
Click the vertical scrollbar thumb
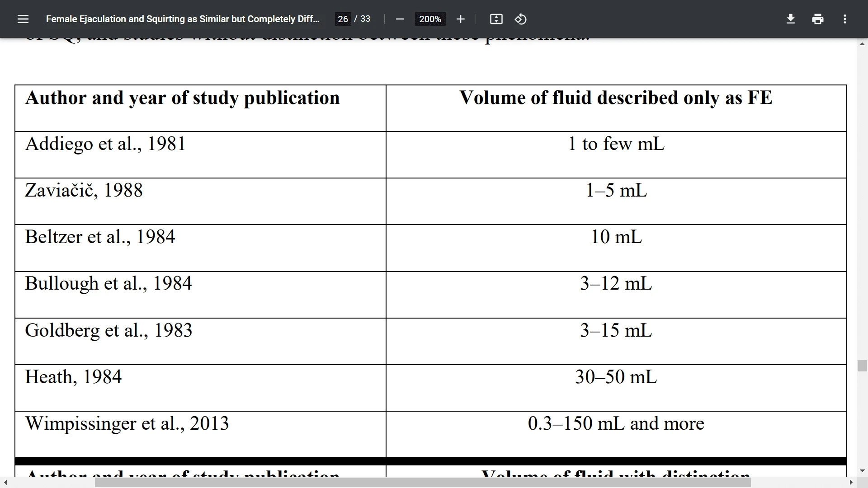[x=862, y=366]
